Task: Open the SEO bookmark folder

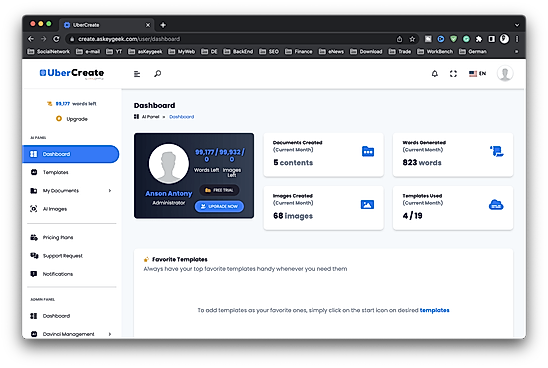Action: click(269, 52)
